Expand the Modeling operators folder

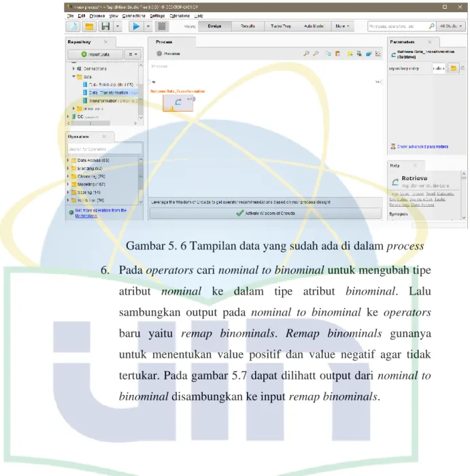click(68, 184)
